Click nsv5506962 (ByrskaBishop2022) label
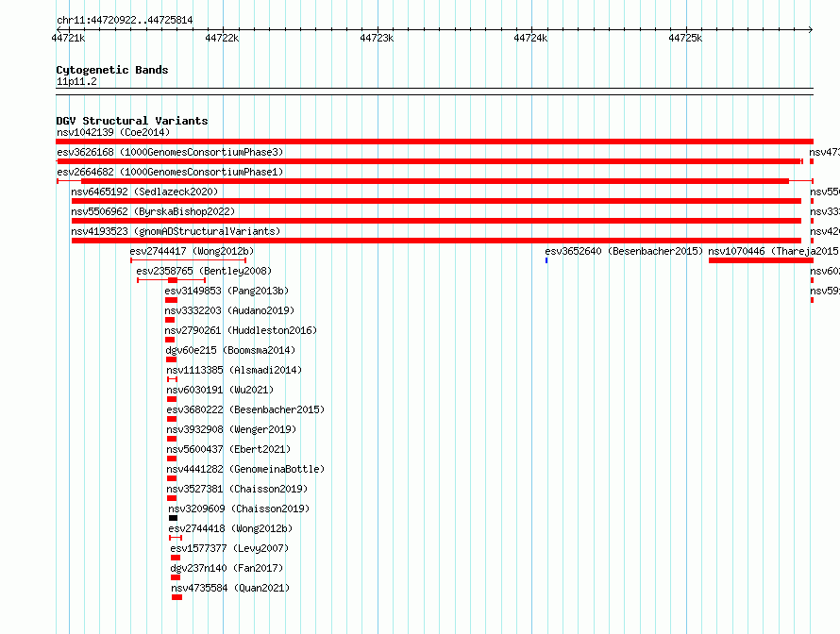840x634 pixels. tap(153, 211)
